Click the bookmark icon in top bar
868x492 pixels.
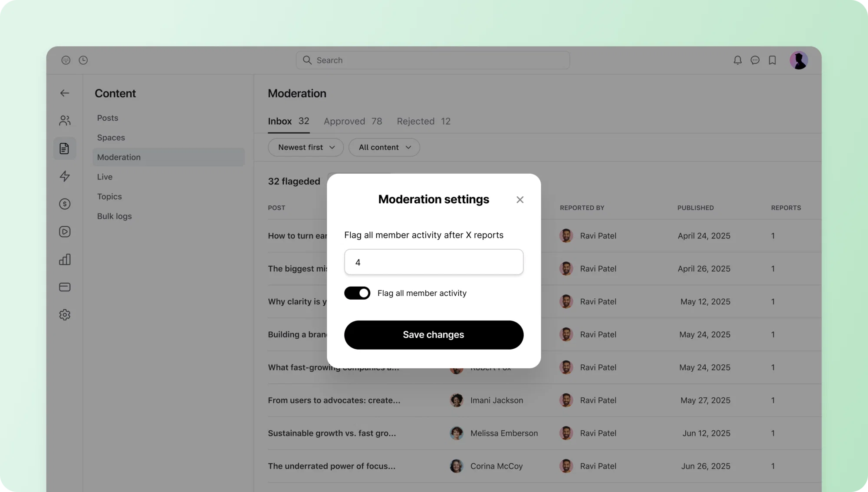point(772,60)
